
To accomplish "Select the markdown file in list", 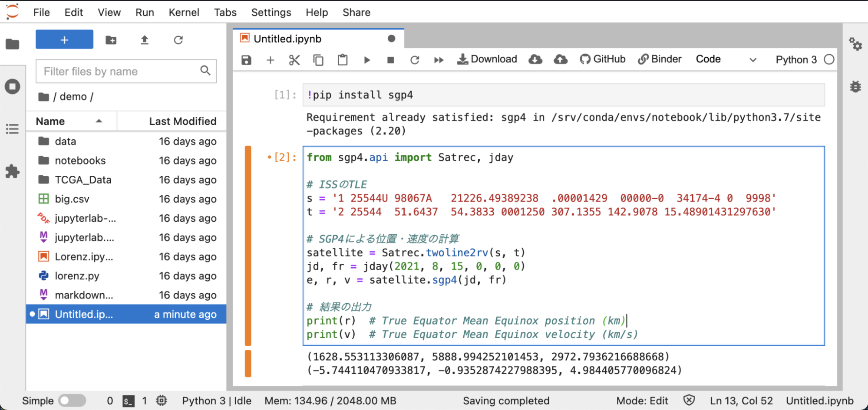I will click(126, 295).
